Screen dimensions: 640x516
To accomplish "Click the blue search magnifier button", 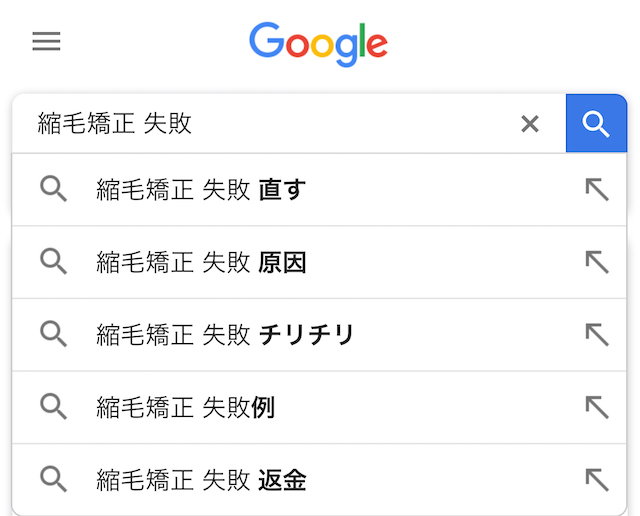I will click(x=596, y=123).
